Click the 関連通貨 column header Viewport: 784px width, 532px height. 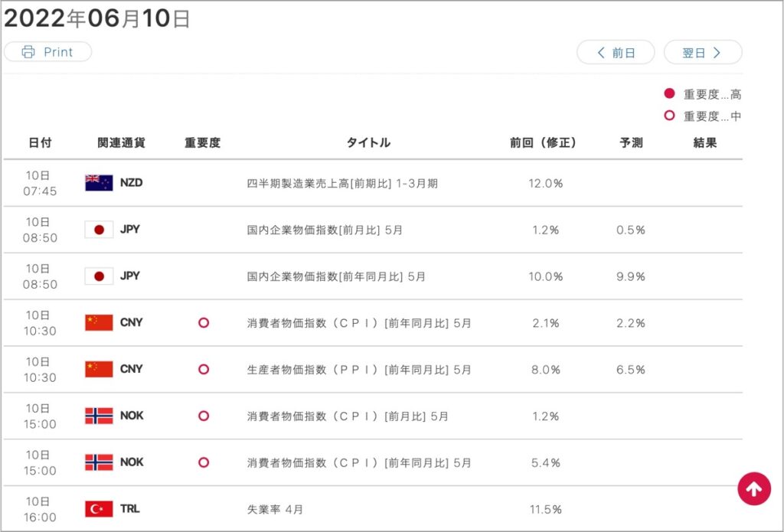coord(121,143)
